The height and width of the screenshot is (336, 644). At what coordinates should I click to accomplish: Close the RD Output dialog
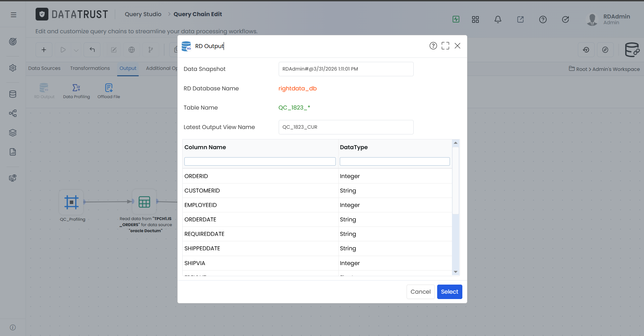(457, 46)
